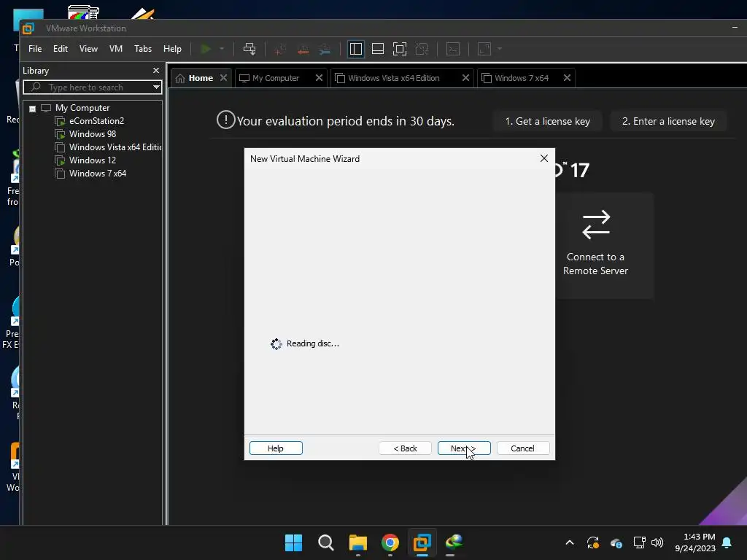The image size is (747, 560).
Task: Open the power options dropdown arrow
Action: (222, 49)
